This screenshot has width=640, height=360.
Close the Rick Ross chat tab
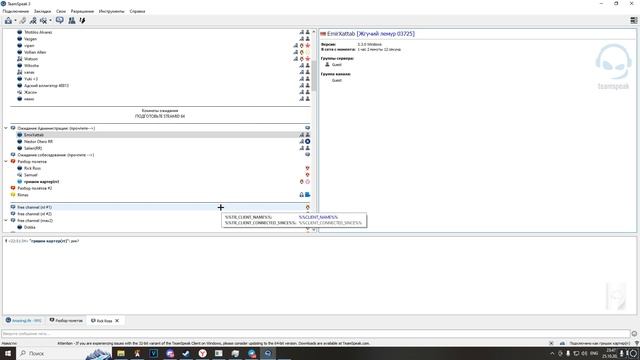point(117,321)
